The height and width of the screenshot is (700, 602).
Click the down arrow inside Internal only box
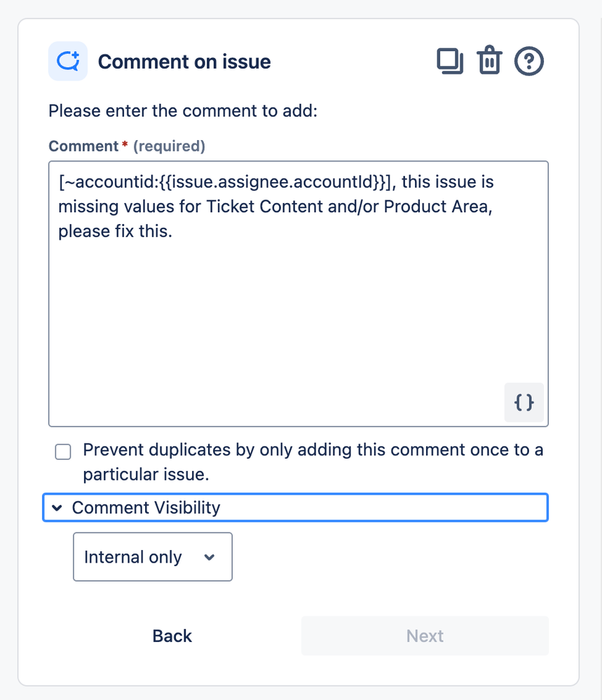[x=210, y=557]
